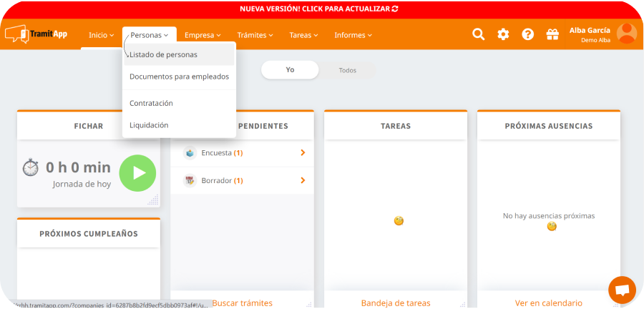
Task: Click Alba García's profile avatar
Action: [x=626, y=34]
